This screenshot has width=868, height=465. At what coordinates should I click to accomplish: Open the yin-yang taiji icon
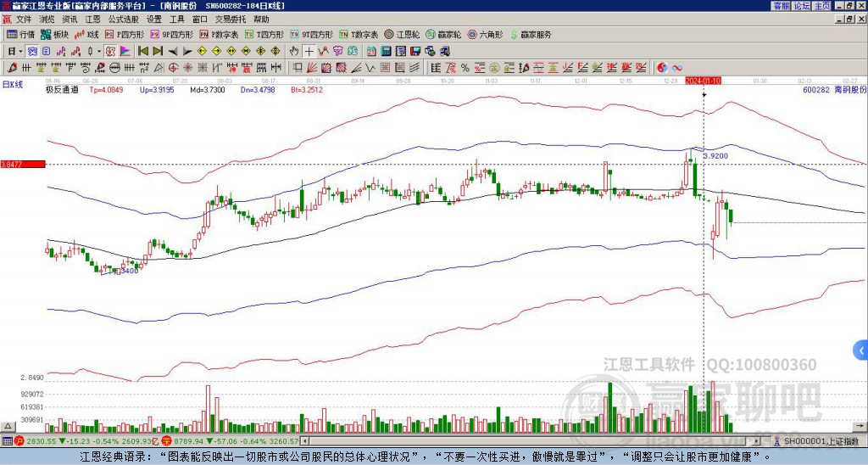tap(662, 68)
